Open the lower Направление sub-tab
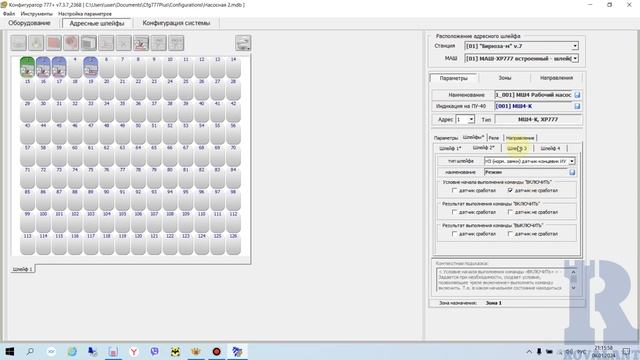 tap(520, 138)
